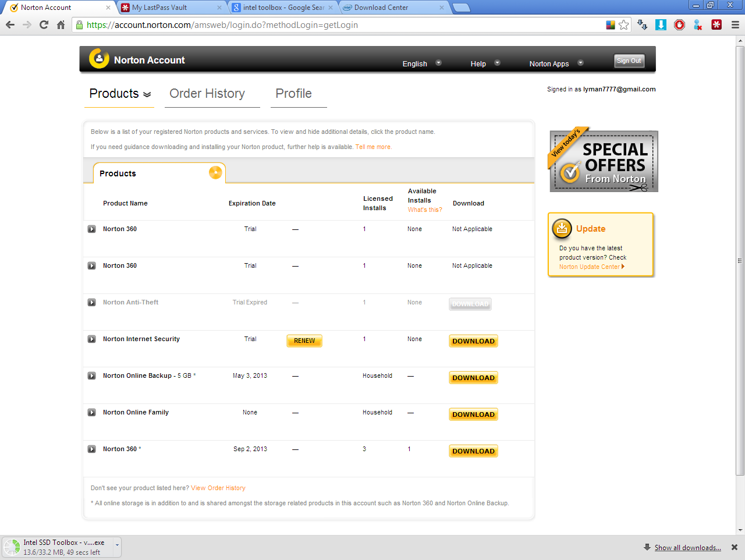The width and height of the screenshot is (745, 560).
Task: Click the extension icon right of bookmark star
Action: [642, 24]
